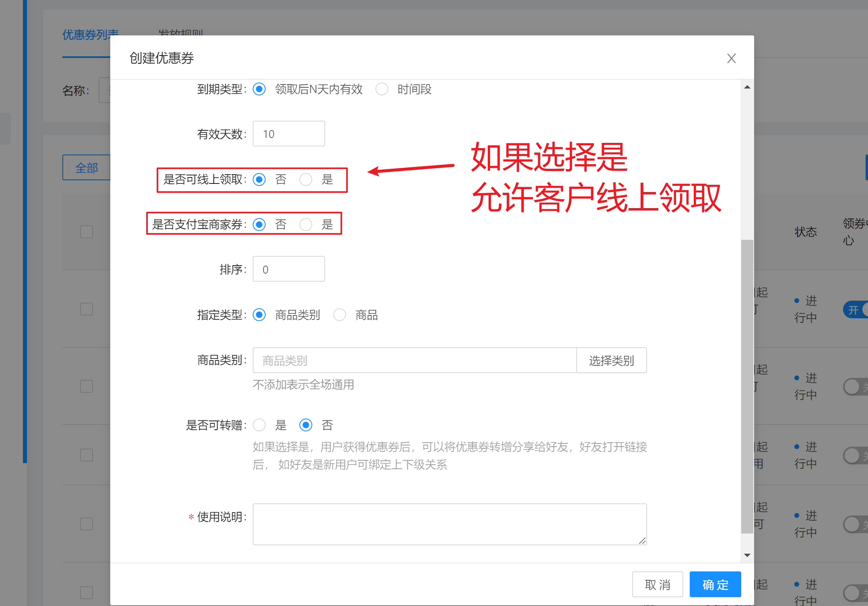Click the dialog vertical scrollbar thumb
Viewport: 868px width, 606px height.
tap(747, 386)
